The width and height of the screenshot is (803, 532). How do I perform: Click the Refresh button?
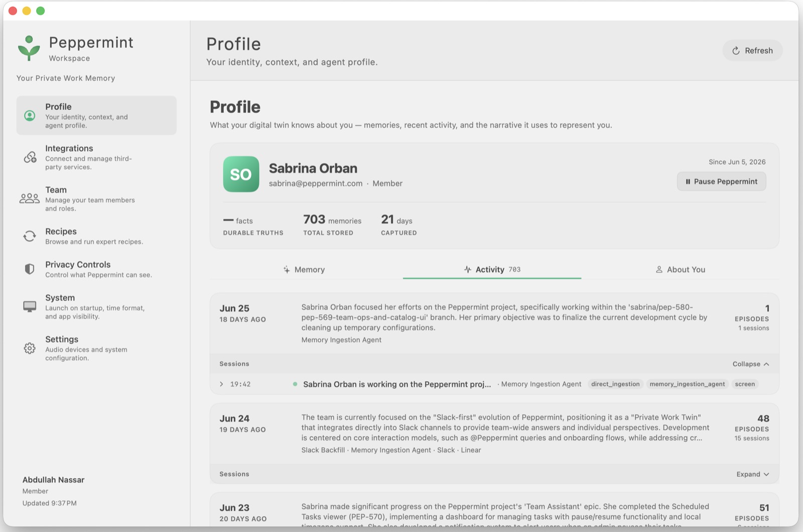pyautogui.click(x=752, y=50)
